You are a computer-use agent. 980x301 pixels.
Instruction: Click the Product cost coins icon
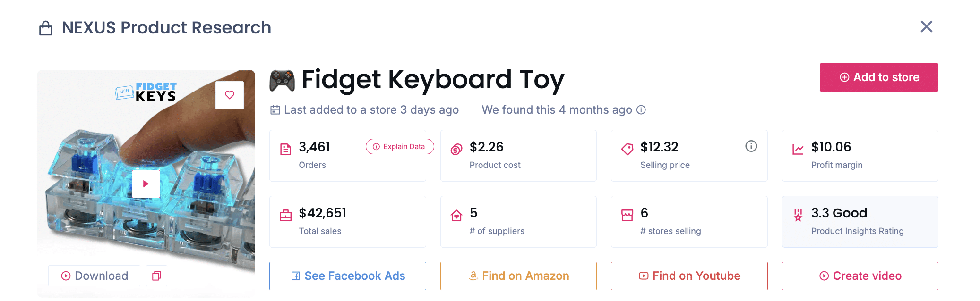456,150
